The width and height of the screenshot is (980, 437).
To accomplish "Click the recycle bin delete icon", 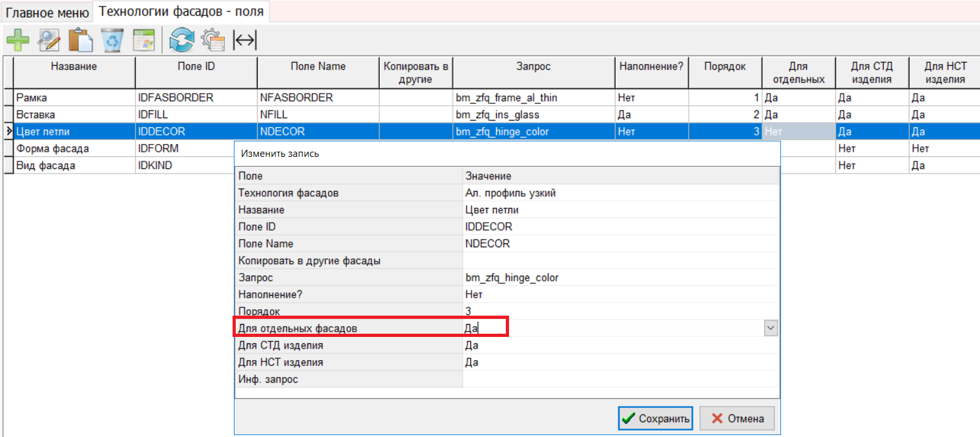I will pos(113,40).
